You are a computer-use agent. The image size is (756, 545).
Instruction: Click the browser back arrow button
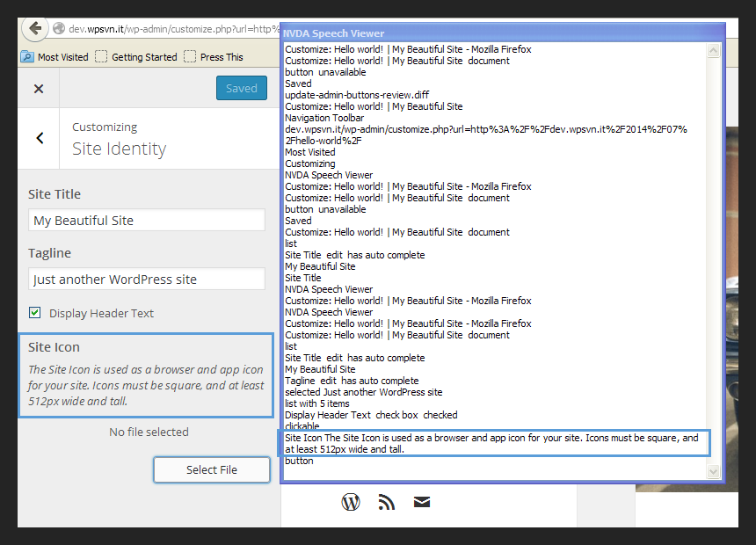pos(34,28)
